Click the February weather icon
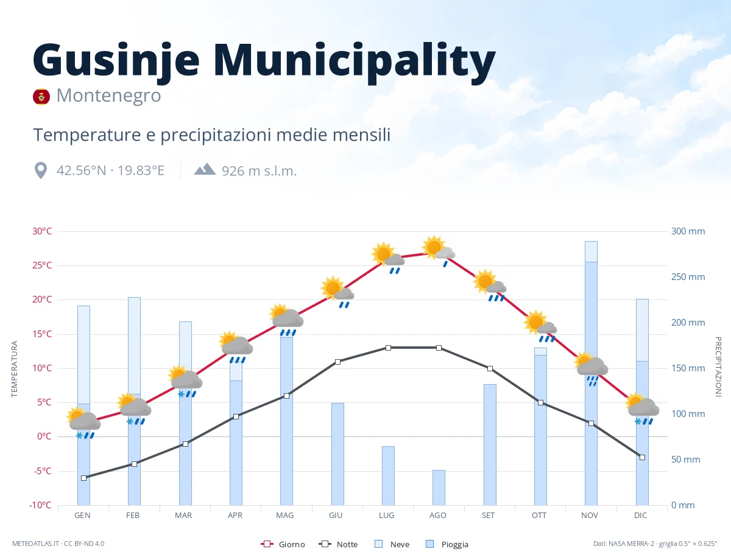 click(134, 409)
